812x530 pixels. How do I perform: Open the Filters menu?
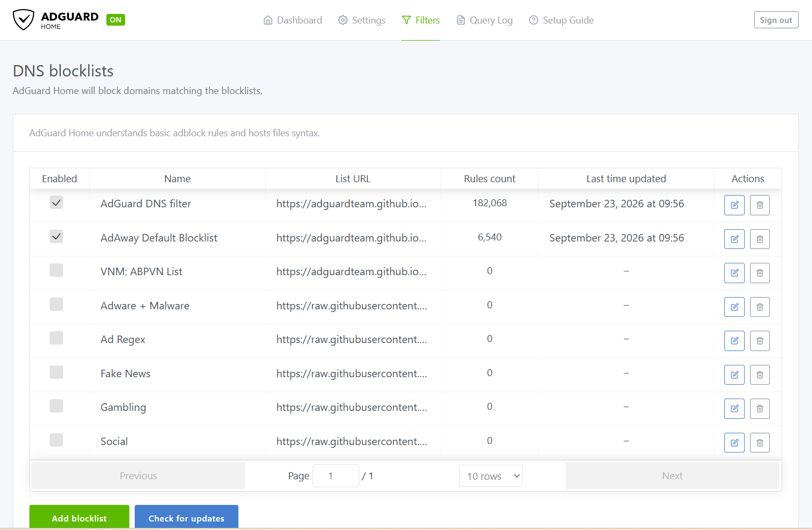coord(421,20)
